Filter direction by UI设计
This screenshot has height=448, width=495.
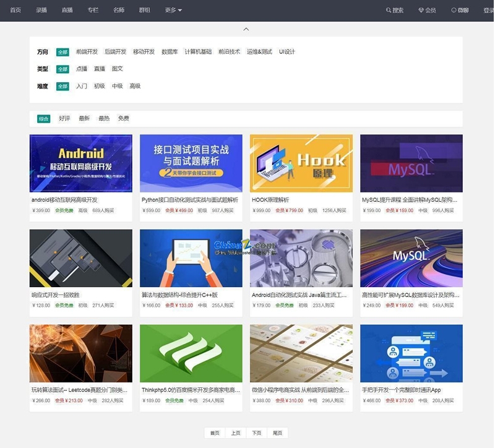coord(287,52)
